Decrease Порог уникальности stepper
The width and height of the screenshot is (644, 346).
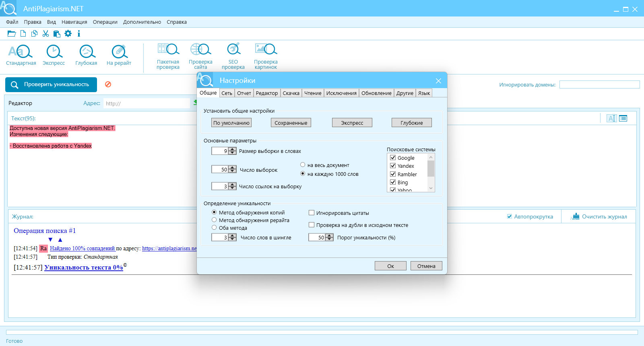pyautogui.click(x=329, y=239)
